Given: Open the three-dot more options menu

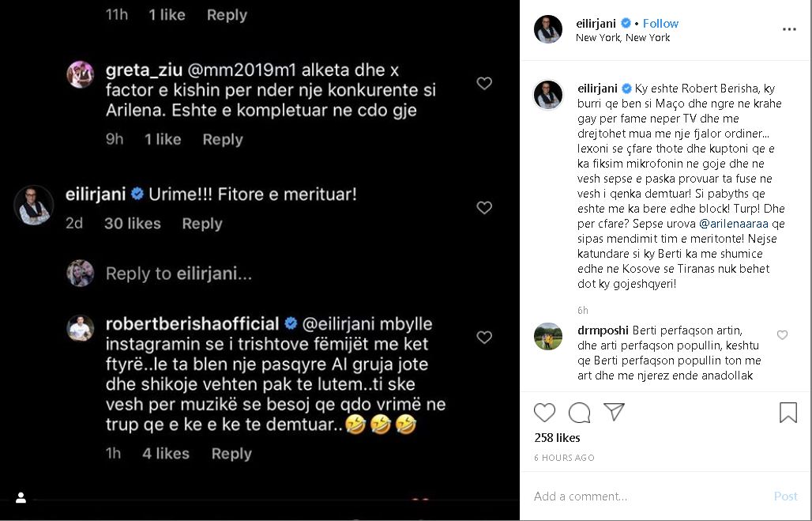Looking at the screenshot, I should 789,29.
